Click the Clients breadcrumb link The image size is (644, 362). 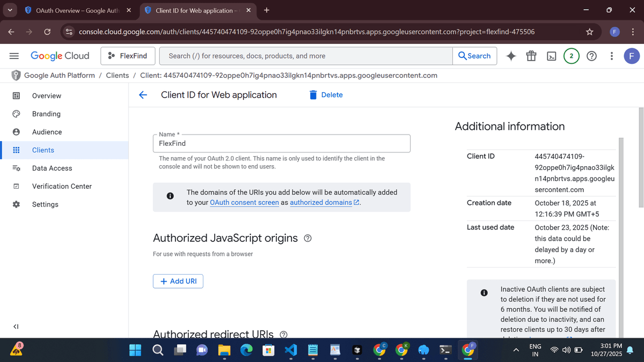coord(118,75)
